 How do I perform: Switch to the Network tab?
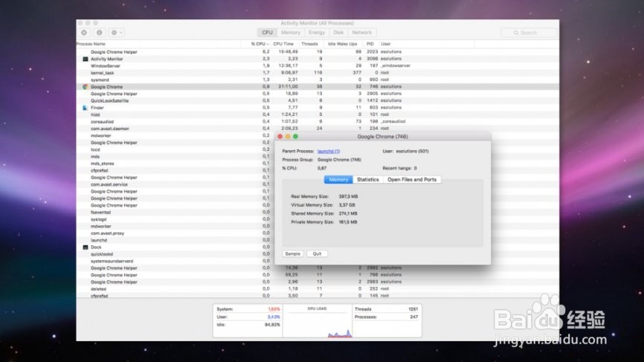point(361,33)
